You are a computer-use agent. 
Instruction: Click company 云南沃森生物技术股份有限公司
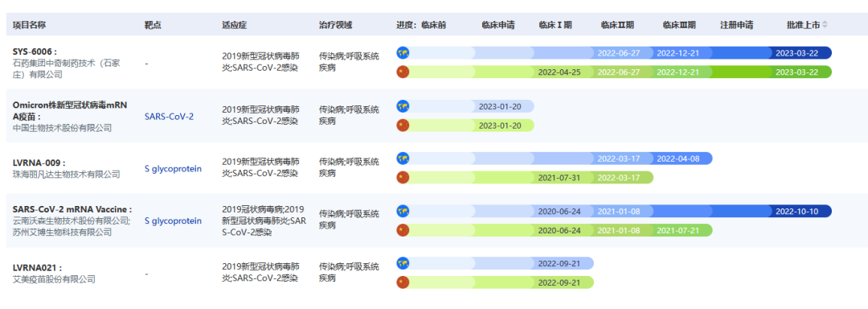point(70,221)
